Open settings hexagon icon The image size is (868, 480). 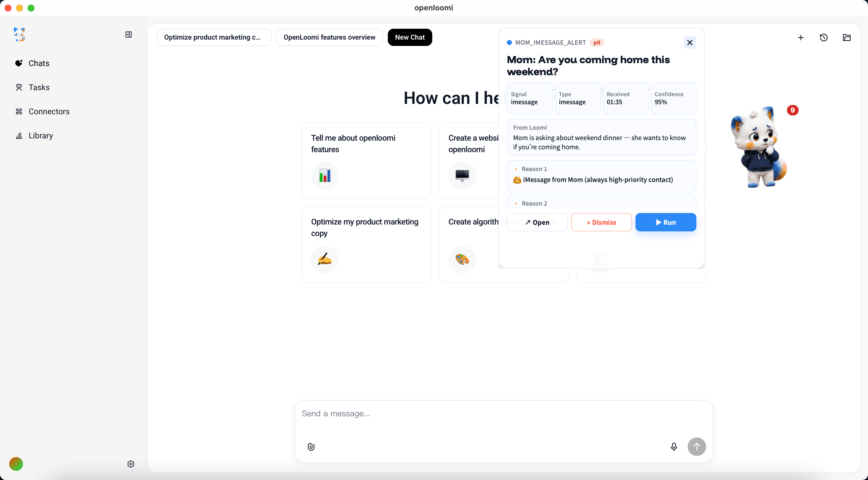pos(131,464)
